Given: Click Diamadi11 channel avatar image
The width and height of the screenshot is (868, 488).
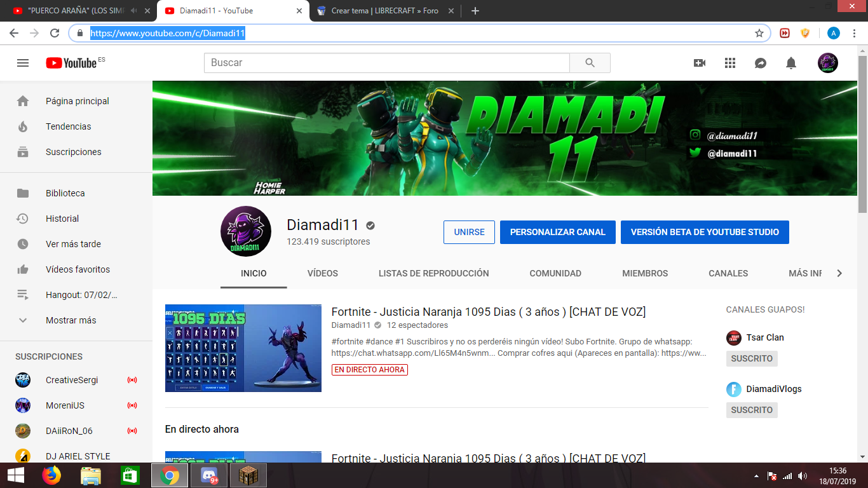Looking at the screenshot, I should (x=246, y=231).
